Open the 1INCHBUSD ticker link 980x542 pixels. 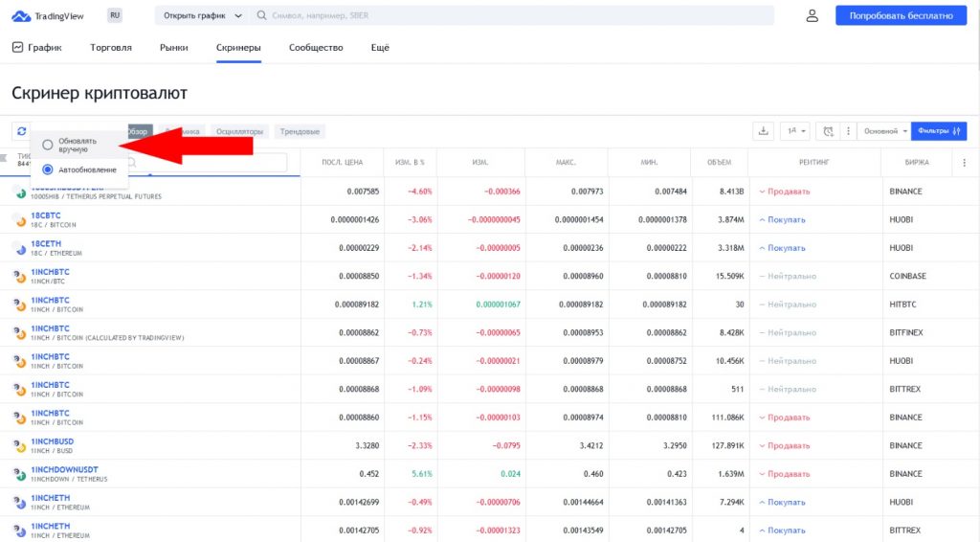tap(53, 441)
